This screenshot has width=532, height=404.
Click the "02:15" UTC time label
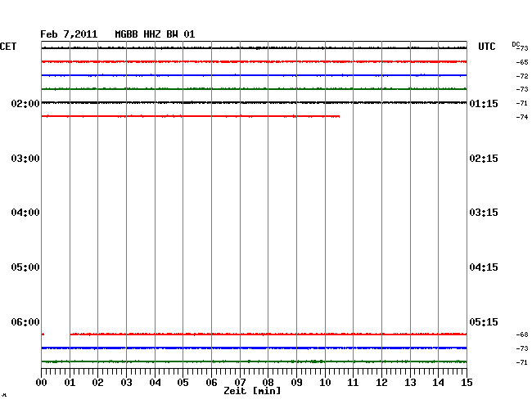pos(484,159)
